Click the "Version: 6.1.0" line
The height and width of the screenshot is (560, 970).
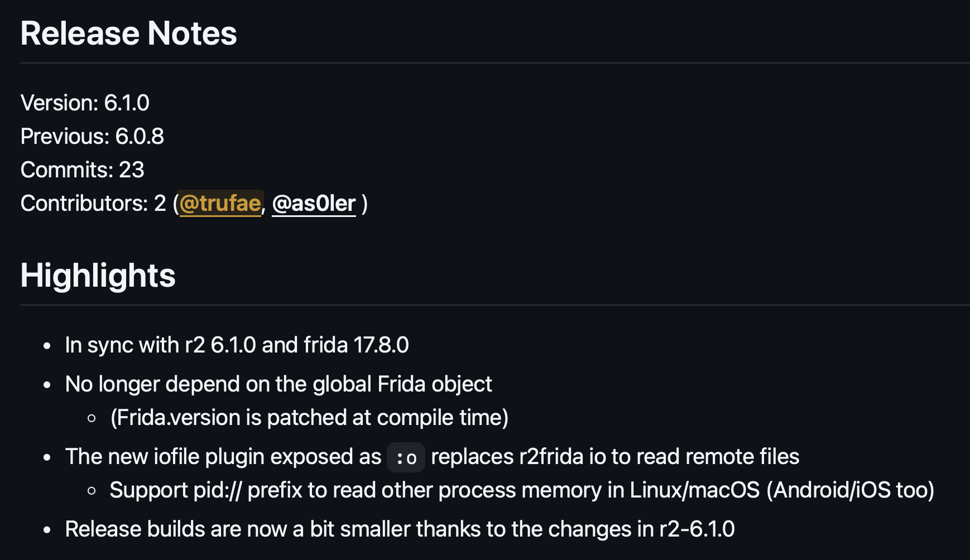(85, 103)
